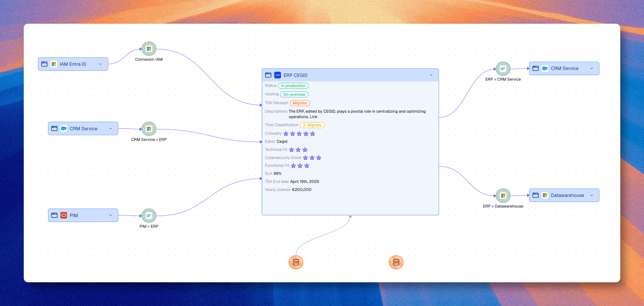Select the left orange database node at the bottom
This screenshot has height=306, width=644.
click(296, 262)
